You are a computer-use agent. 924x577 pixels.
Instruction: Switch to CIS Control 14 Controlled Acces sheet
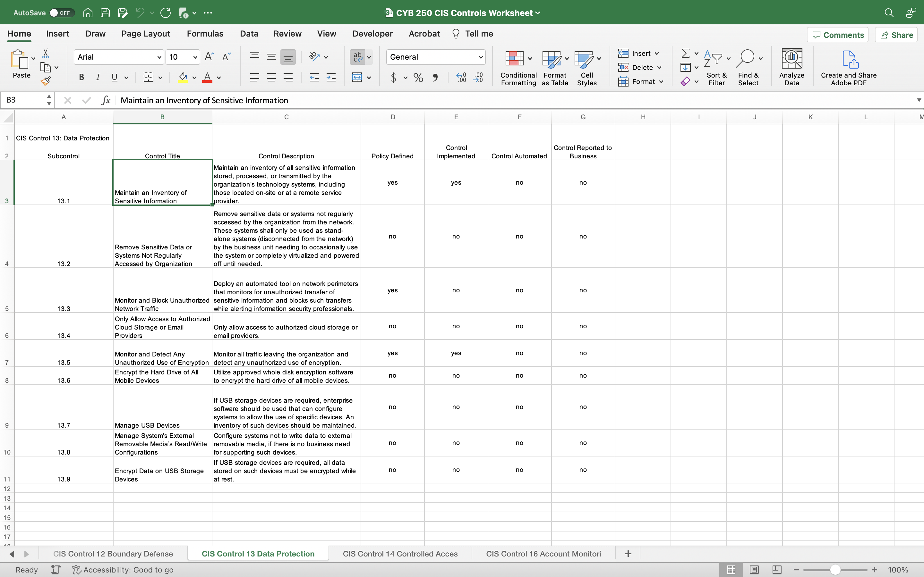400,553
